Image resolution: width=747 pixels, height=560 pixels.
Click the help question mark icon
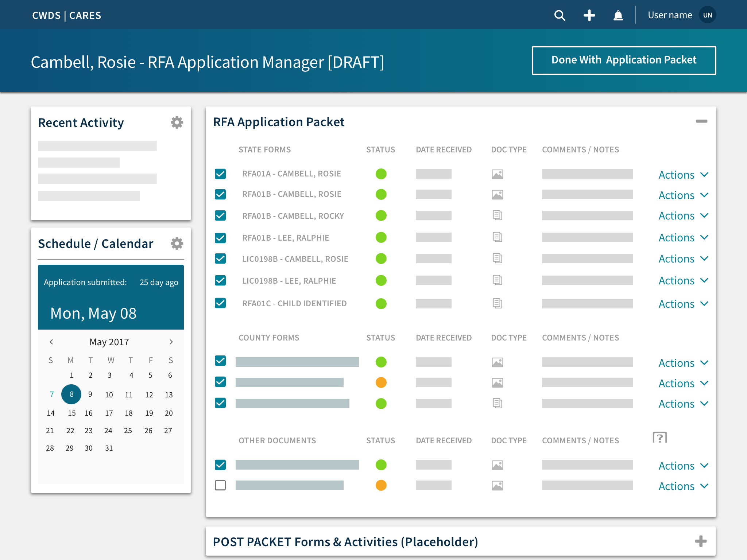(659, 437)
